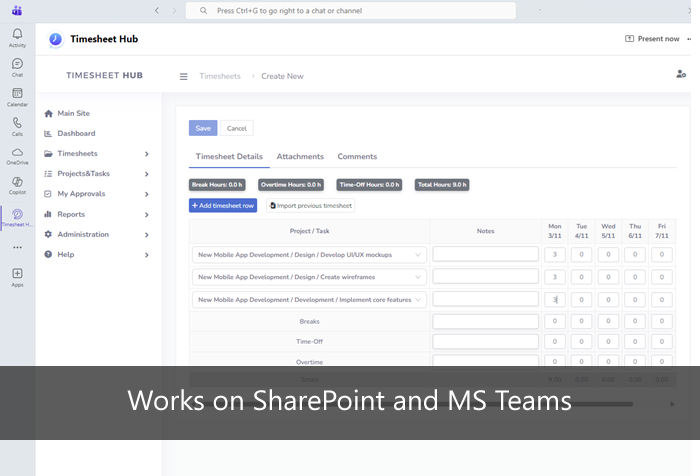Click the user settings icon at top right
Image resolution: width=700 pixels, height=476 pixels.
(681, 74)
